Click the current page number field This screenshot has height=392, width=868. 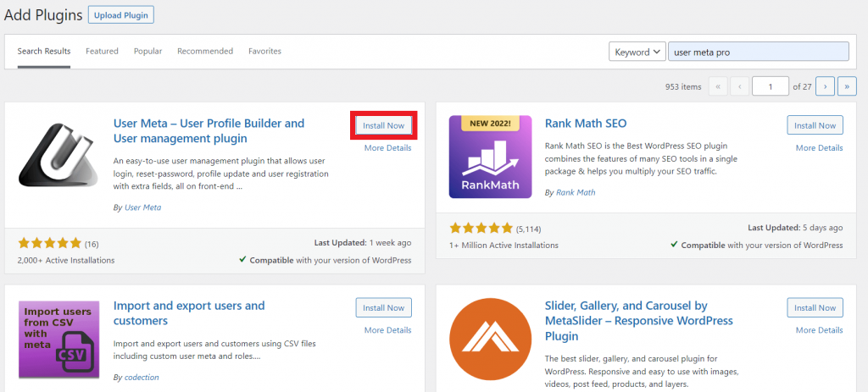[x=771, y=86]
